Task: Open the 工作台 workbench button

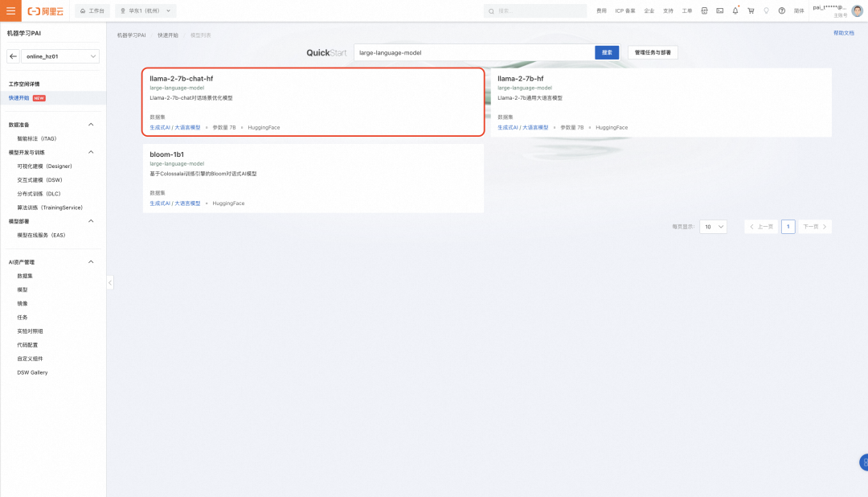Action: point(92,10)
